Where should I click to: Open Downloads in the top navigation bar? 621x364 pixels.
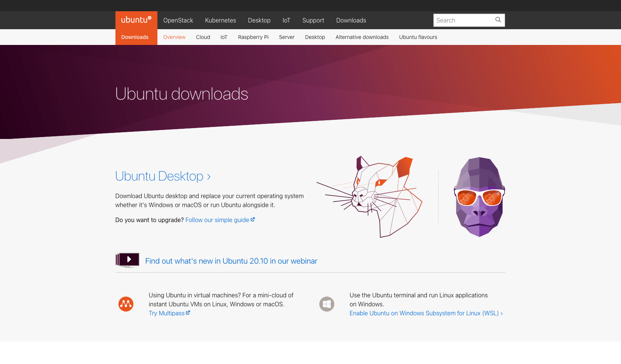click(x=351, y=20)
